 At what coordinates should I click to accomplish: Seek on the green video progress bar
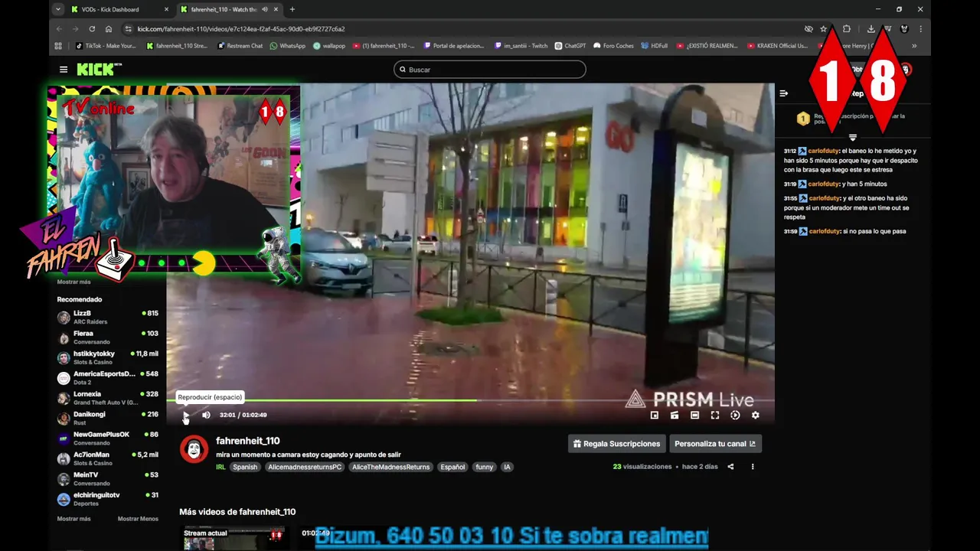coord(470,400)
